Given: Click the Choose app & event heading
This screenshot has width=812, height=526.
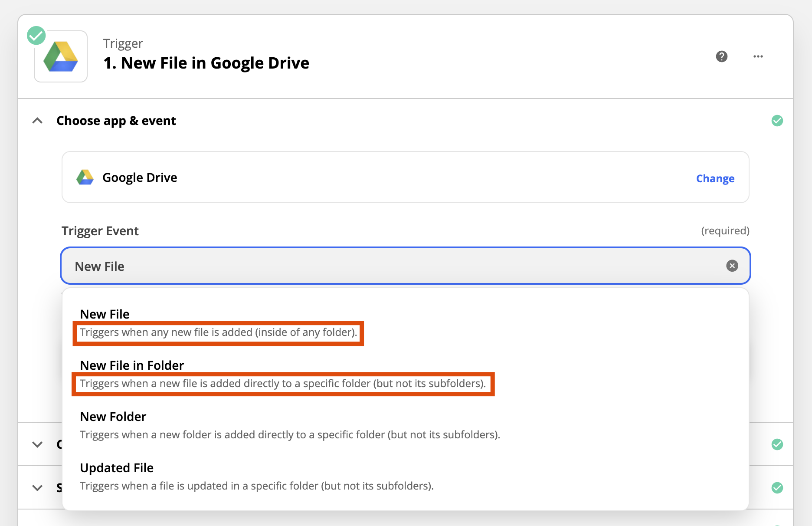Looking at the screenshot, I should (116, 121).
